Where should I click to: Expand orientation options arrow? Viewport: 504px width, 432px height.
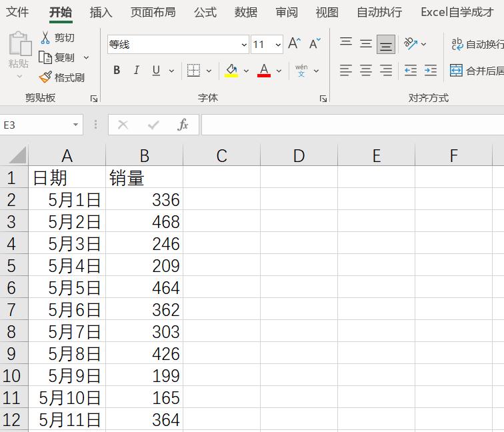(423, 44)
